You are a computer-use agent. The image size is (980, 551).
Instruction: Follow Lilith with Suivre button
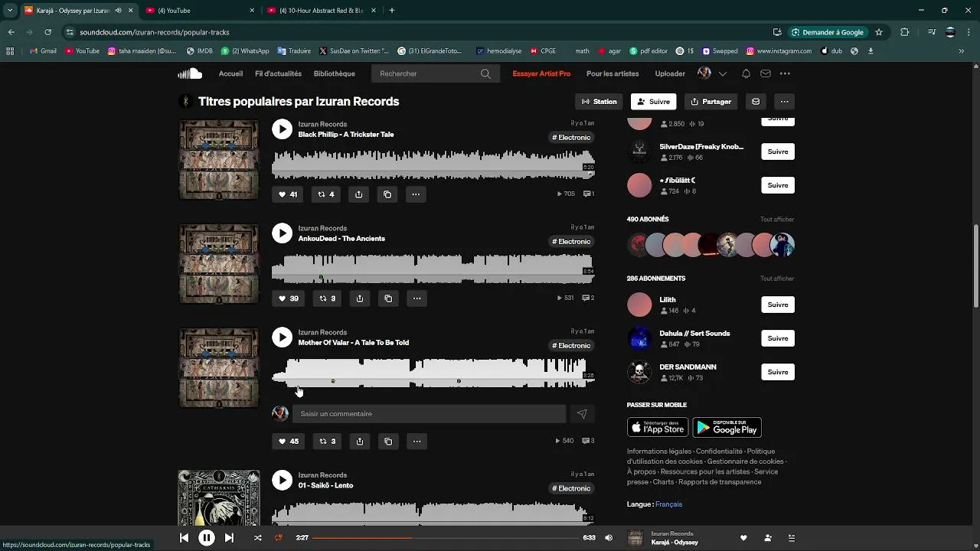778,305
